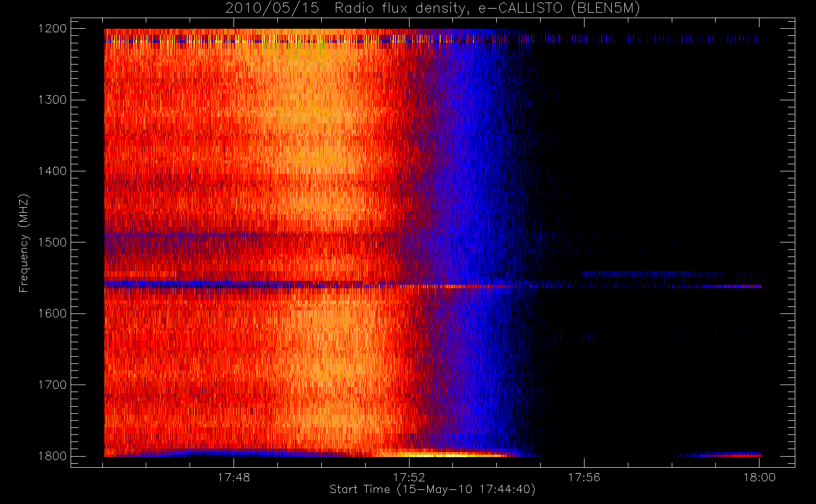Select the 1200 frequency tick label
Viewport: 816px width, 504px height.
(x=52, y=29)
